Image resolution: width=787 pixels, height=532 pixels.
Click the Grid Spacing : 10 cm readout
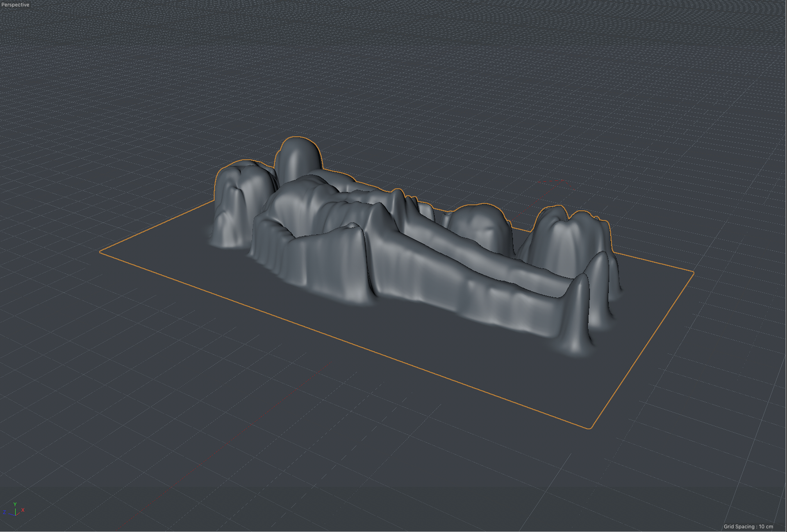point(748,527)
